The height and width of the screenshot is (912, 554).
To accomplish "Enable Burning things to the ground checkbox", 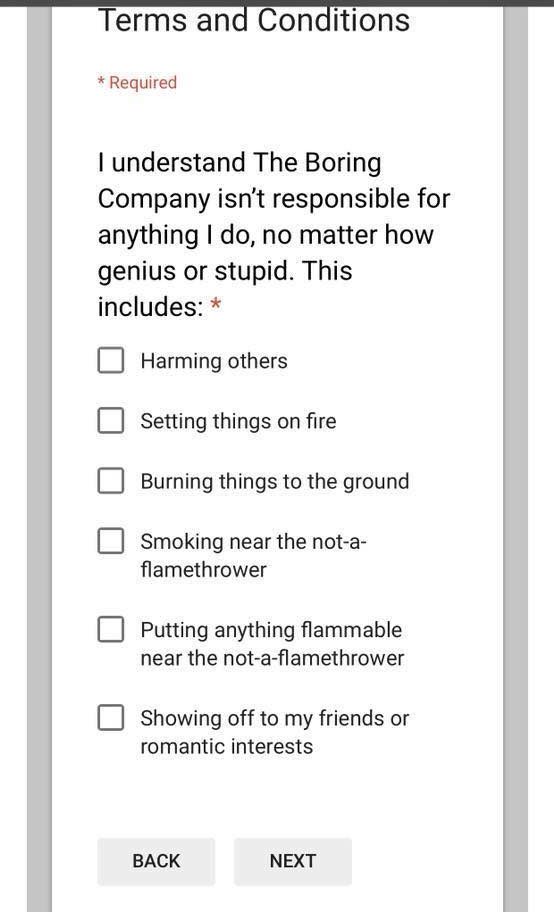I will (x=111, y=480).
